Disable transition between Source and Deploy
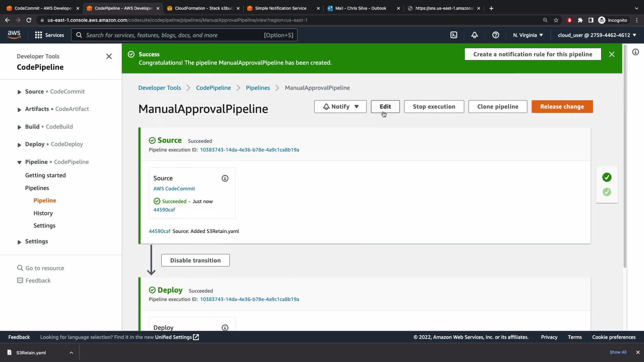The image size is (644, 362). (x=195, y=260)
